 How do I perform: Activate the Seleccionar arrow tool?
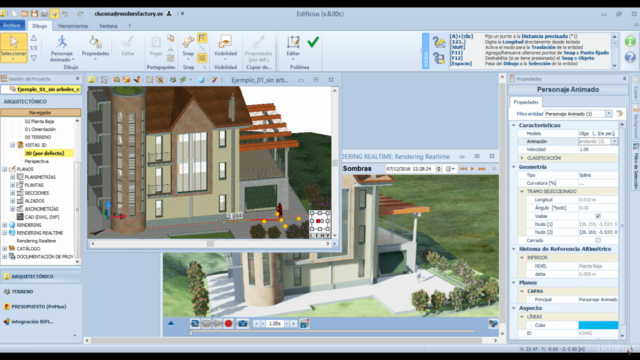tap(13, 48)
